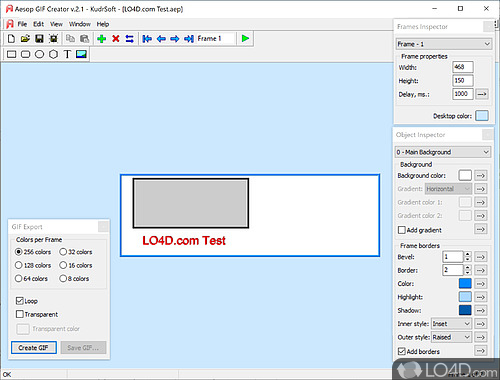
Task: Pick the Desktop color swatch
Action: point(482,116)
